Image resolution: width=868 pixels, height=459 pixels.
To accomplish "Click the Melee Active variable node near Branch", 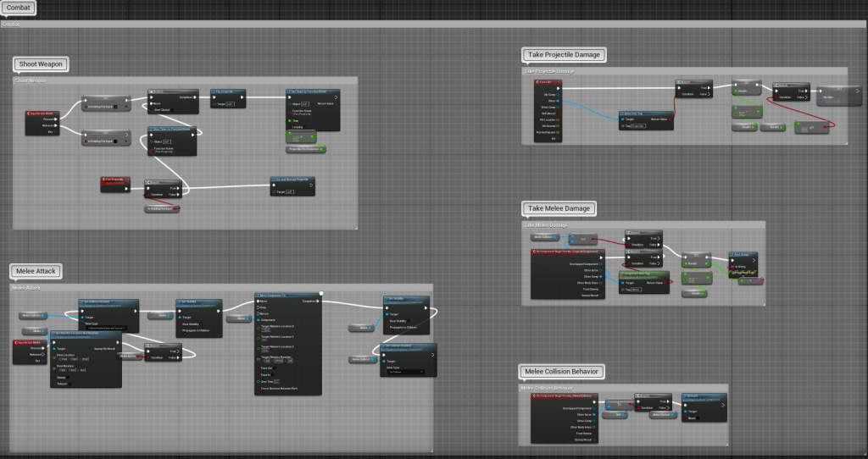I will (130, 357).
